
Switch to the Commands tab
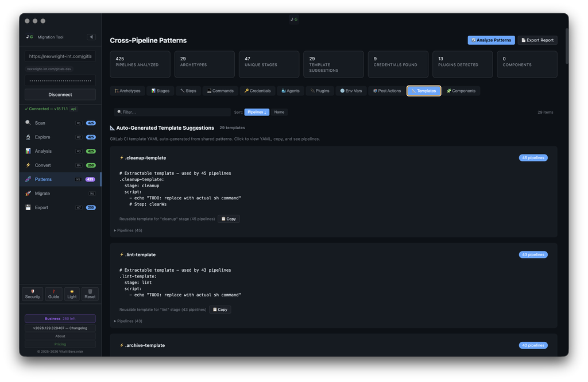[220, 91]
